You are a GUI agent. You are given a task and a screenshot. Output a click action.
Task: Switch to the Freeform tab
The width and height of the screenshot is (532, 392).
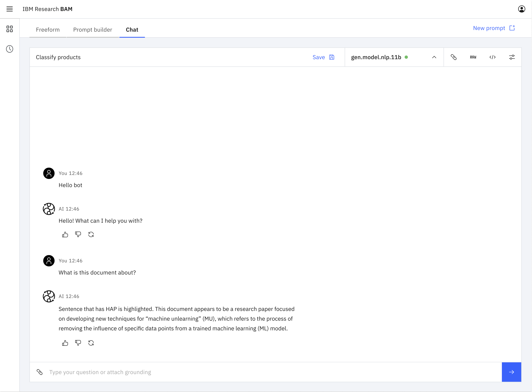(48, 30)
